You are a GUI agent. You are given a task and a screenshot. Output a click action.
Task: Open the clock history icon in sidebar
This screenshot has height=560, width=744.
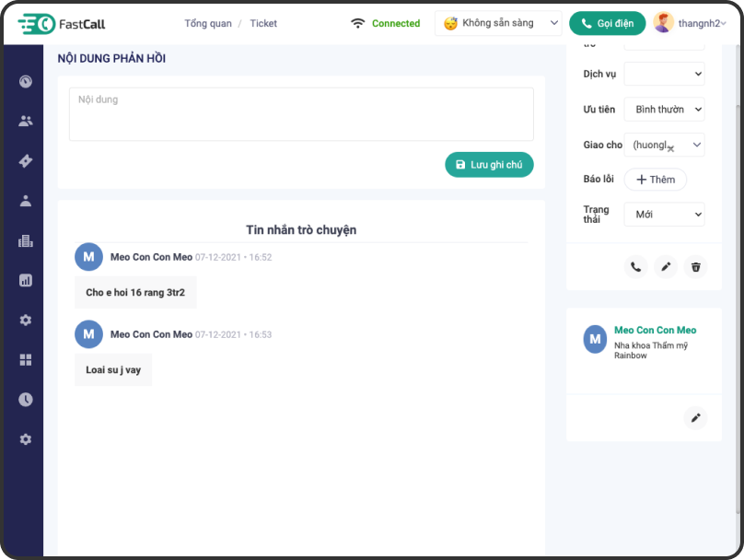(x=26, y=400)
